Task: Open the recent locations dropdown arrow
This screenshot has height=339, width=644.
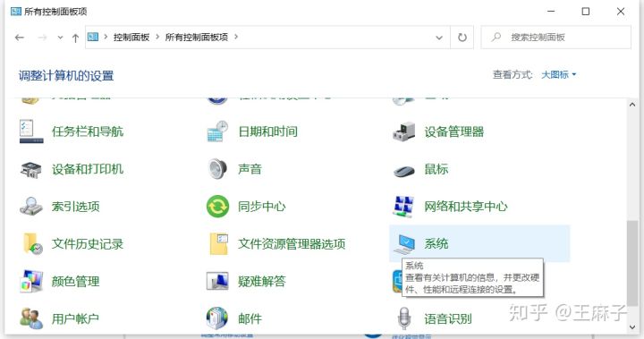Action: (x=61, y=38)
